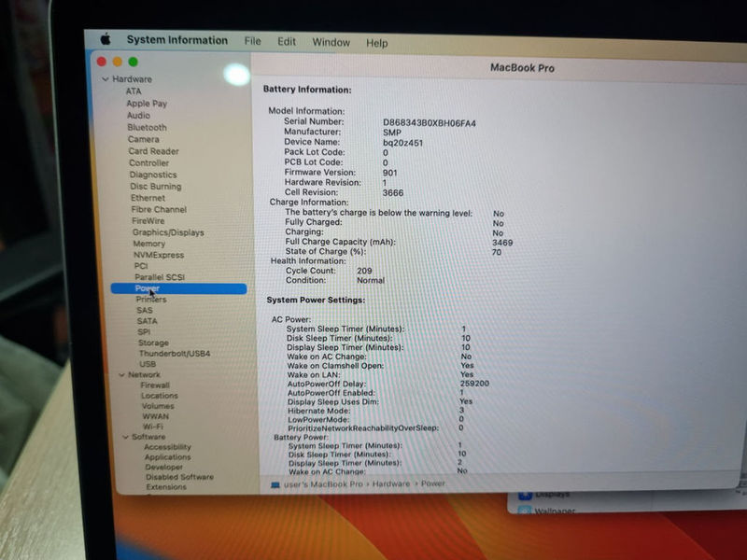Open the File menu
The image size is (747, 560).
[252, 41]
